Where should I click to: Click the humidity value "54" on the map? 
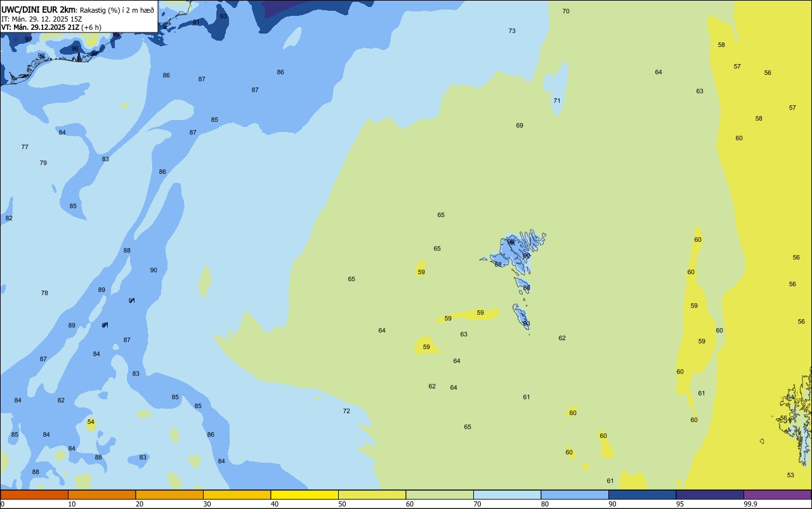click(91, 422)
